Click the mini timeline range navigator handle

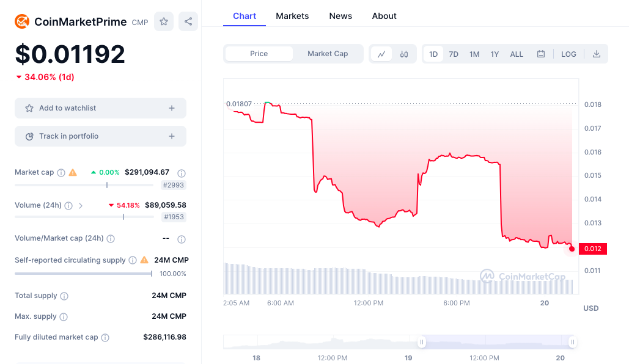422,342
